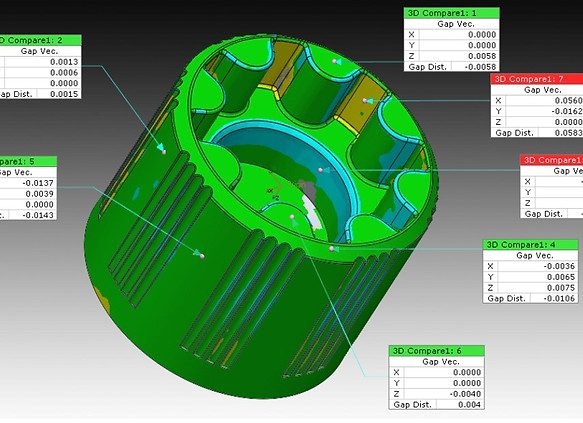Image resolution: width=583 pixels, height=423 pixels.
Task: Select the pink marker on the inner floor for annotation 6
Action: point(292,216)
